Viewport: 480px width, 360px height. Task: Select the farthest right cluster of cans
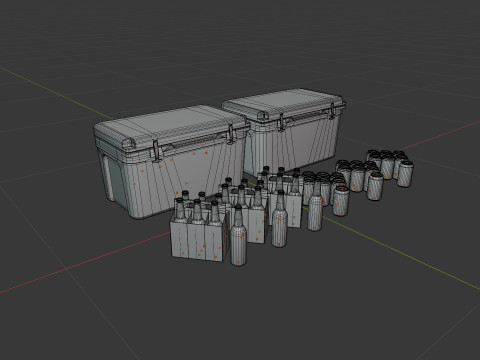(390, 168)
